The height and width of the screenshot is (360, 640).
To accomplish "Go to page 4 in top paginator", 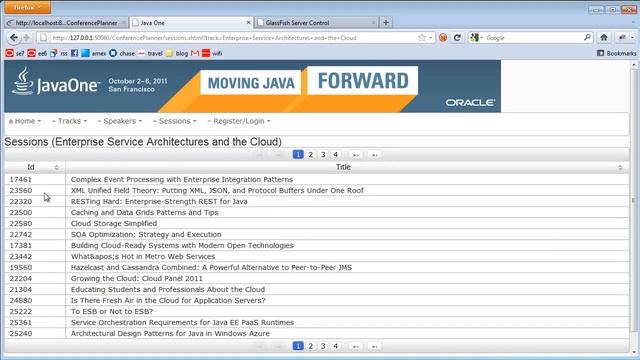I will [336, 155].
